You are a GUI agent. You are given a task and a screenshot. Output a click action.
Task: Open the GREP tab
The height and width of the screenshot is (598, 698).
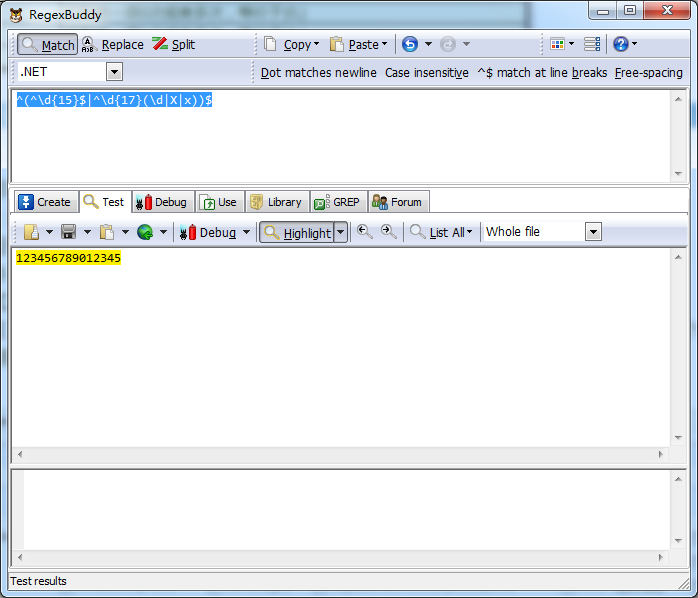pos(338,202)
